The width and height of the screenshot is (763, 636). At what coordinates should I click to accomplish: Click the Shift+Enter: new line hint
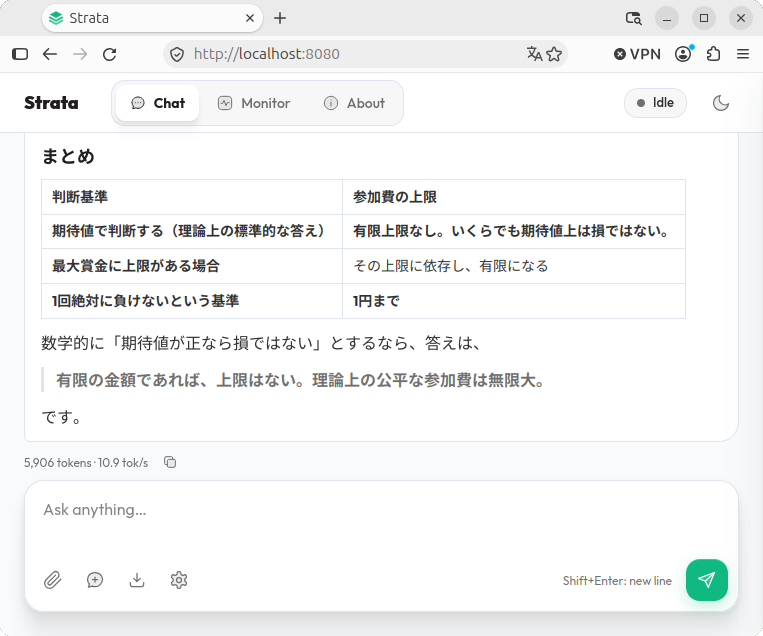(x=617, y=581)
